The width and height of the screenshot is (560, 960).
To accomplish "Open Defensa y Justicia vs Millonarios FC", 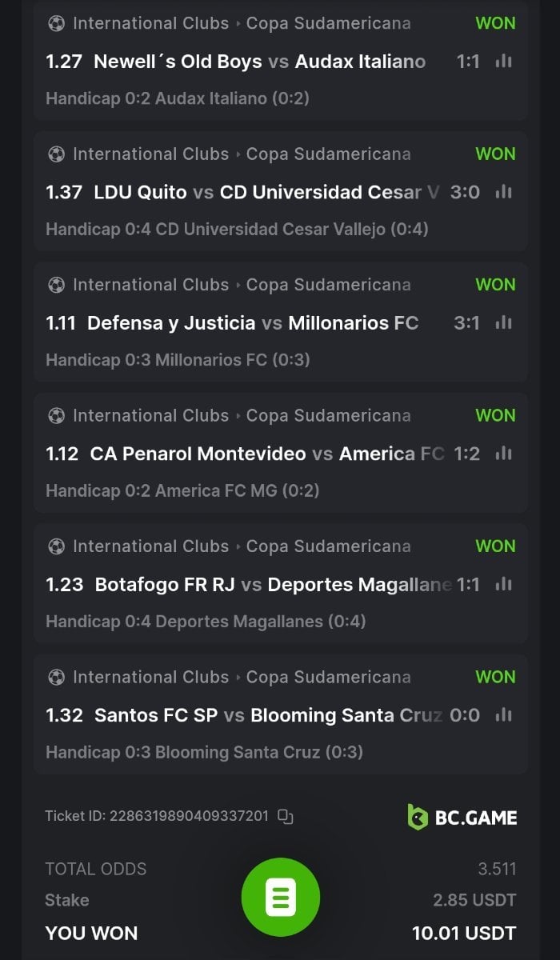I will coord(252,323).
